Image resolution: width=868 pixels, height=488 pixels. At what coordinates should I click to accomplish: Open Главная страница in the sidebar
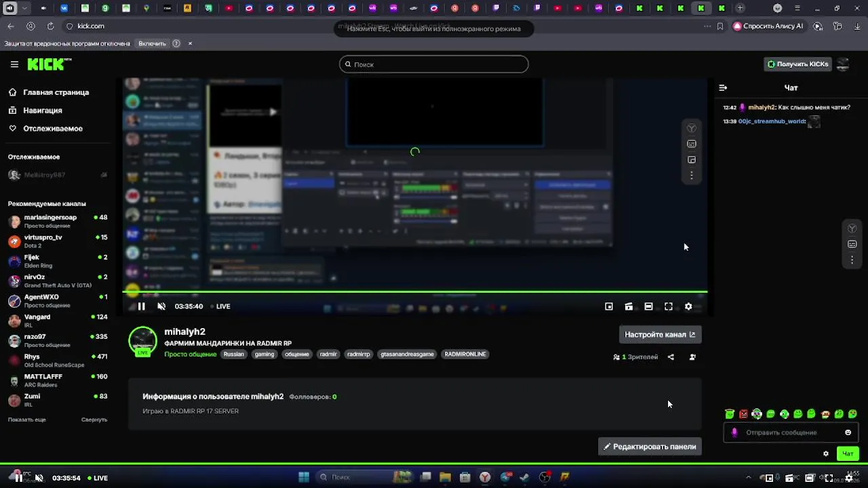point(56,92)
